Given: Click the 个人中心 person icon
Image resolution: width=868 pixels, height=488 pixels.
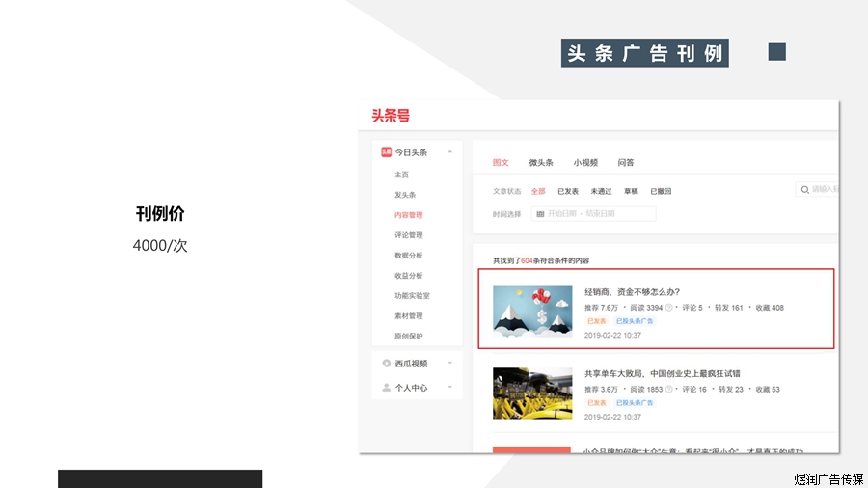Looking at the screenshot, I should point(387,388).
